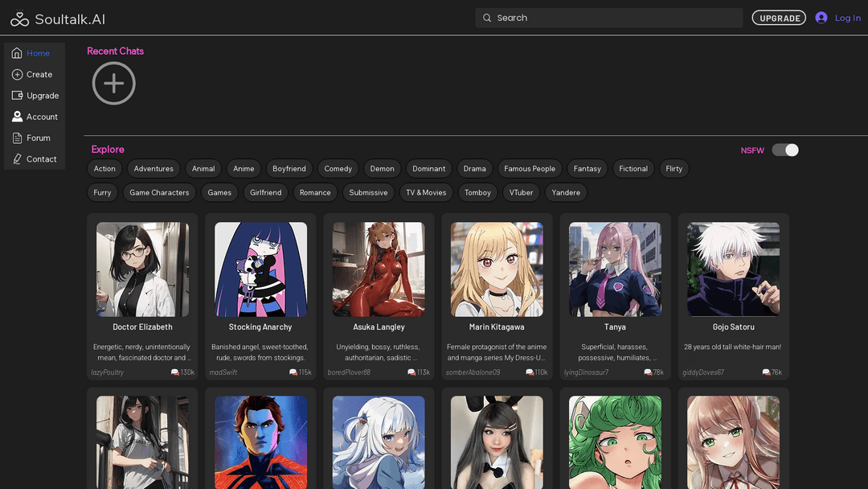The image size is (868, 489).
Task: Click the Forum document icon
Action: pyautogui.click(x=17, y=138)
